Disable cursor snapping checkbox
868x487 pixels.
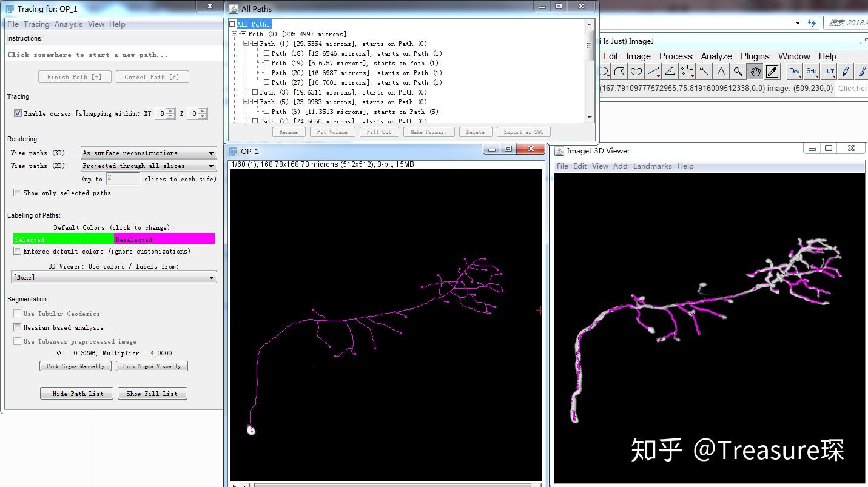point(18,113)
